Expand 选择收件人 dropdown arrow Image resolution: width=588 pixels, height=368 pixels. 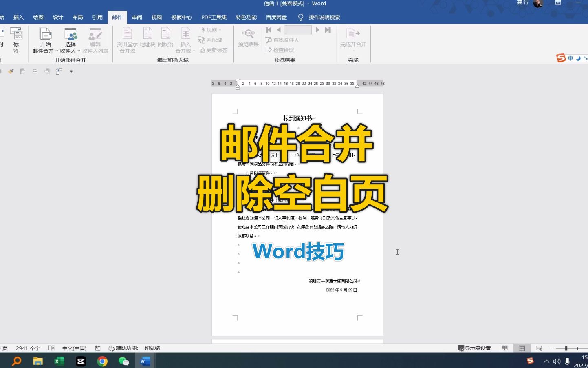(x=79, y=51)
